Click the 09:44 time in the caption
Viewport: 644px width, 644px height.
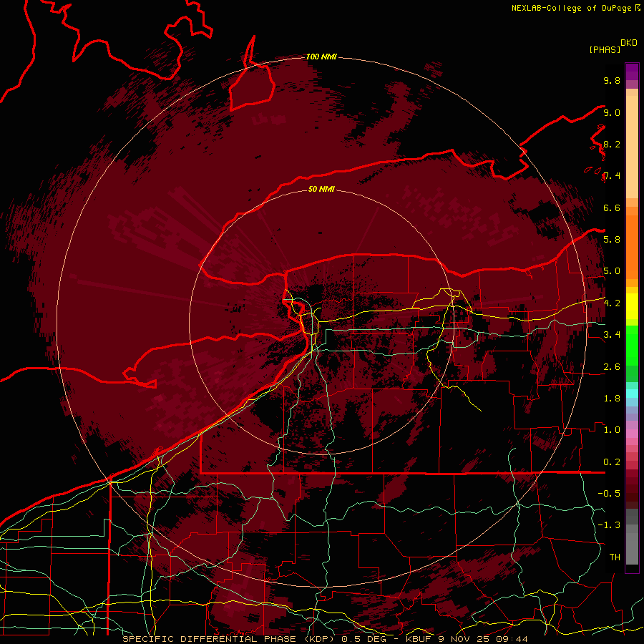point(514,639)
